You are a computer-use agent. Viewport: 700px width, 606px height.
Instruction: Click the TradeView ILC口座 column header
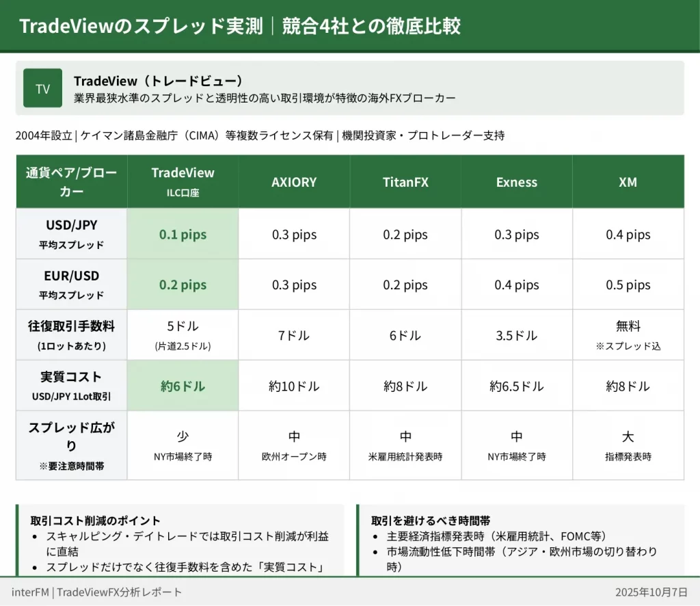(183, 181)
